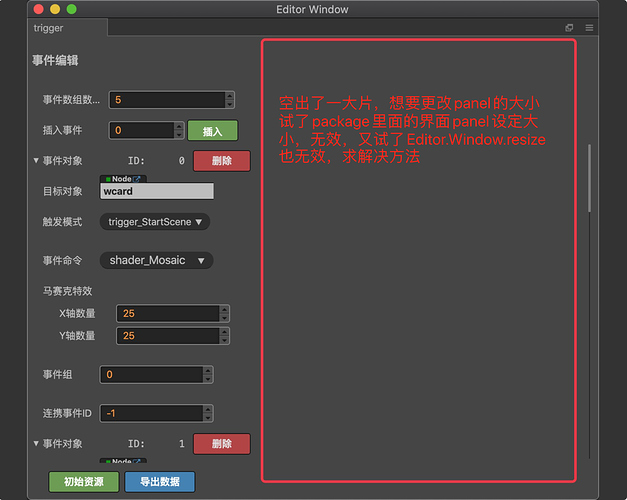Image resolution: width=627 pixels, height=500 pixels.
Task: Increase Y轴数量 value
Action: pyautogui.click(x=224, y=332)
